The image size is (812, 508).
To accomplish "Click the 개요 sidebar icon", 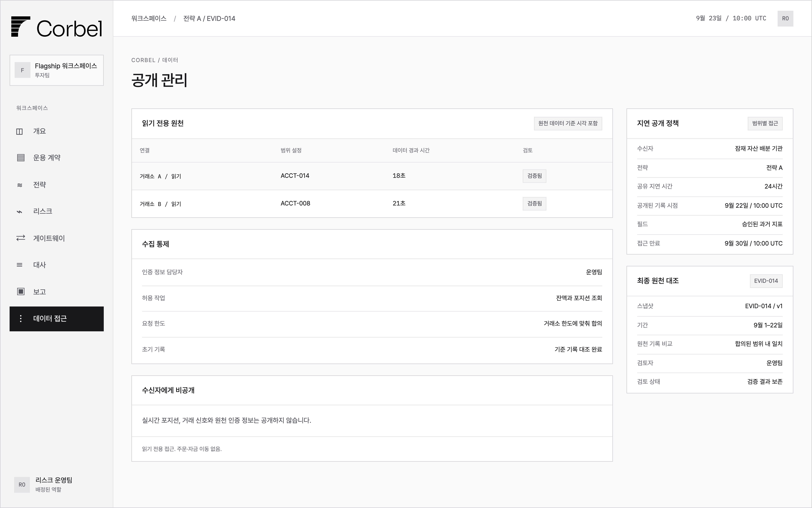I will pyautogui.click(x=20, y=131).
